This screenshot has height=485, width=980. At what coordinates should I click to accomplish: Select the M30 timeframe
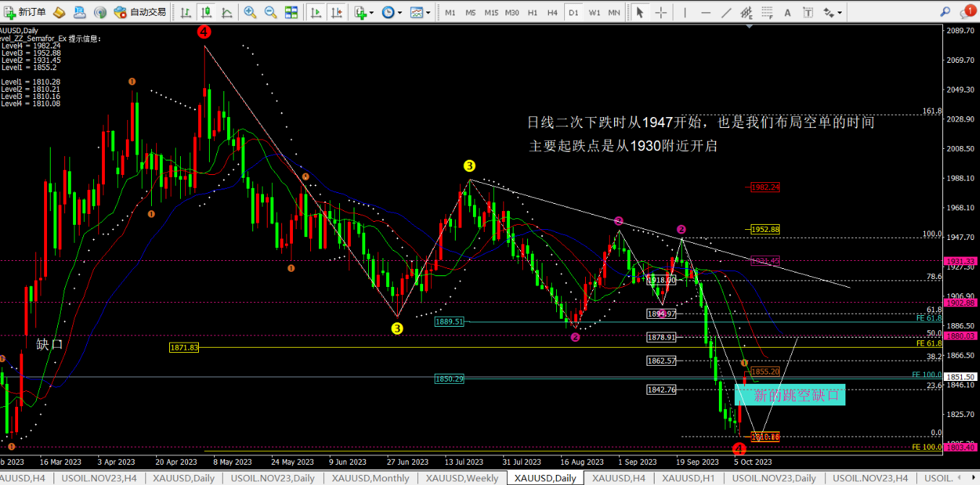pos(512,12)
